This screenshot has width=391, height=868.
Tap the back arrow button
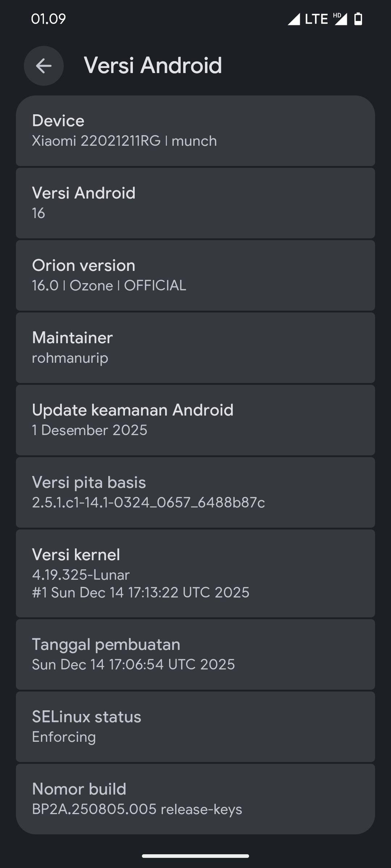[44, 66]
